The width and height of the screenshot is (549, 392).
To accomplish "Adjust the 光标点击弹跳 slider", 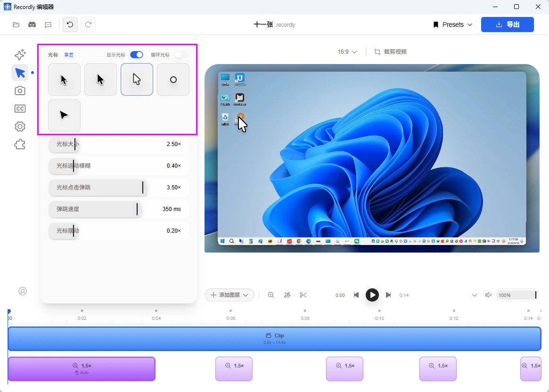I will 119,187.
